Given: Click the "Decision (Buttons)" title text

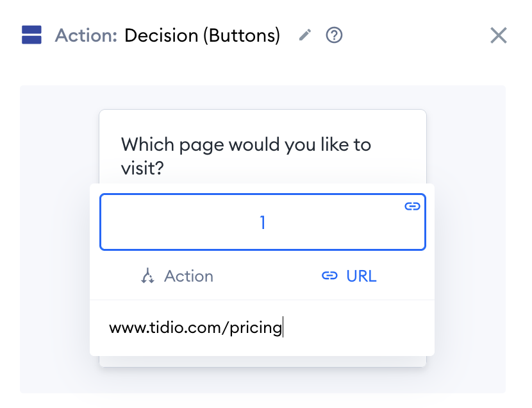Looking at the screenshot, I should (202, 36).
